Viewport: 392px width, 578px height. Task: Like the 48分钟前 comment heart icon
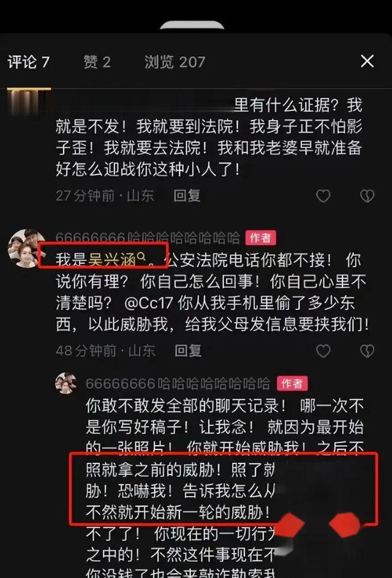[x=323, y=351]
